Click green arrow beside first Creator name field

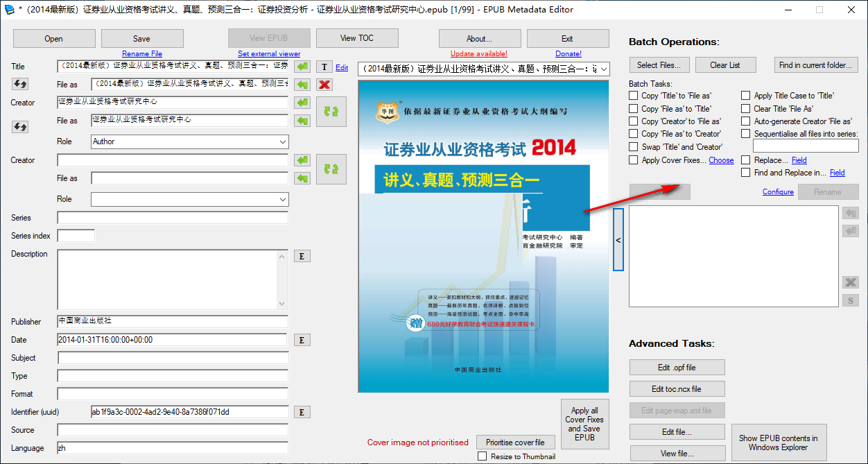click(302, 103)
